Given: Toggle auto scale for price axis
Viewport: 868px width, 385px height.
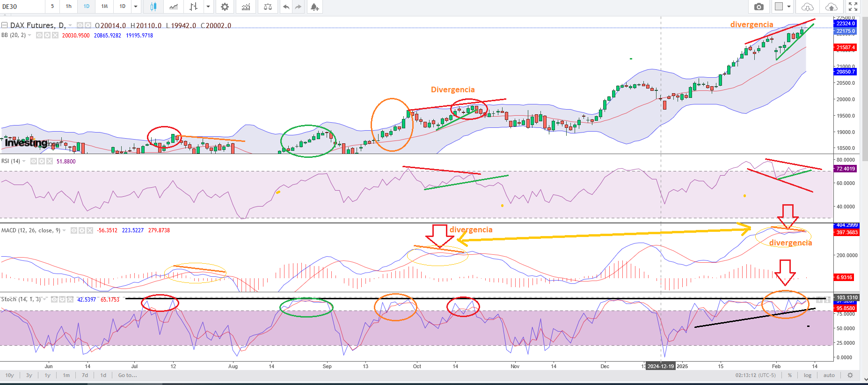Looking at the screenshot, I should (x=829, y=375).
